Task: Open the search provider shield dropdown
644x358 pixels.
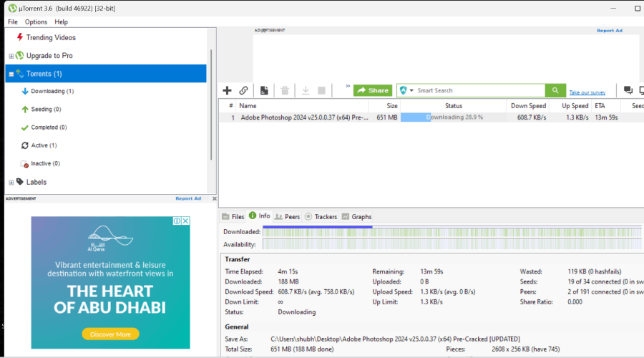Action: click(406, 90)
